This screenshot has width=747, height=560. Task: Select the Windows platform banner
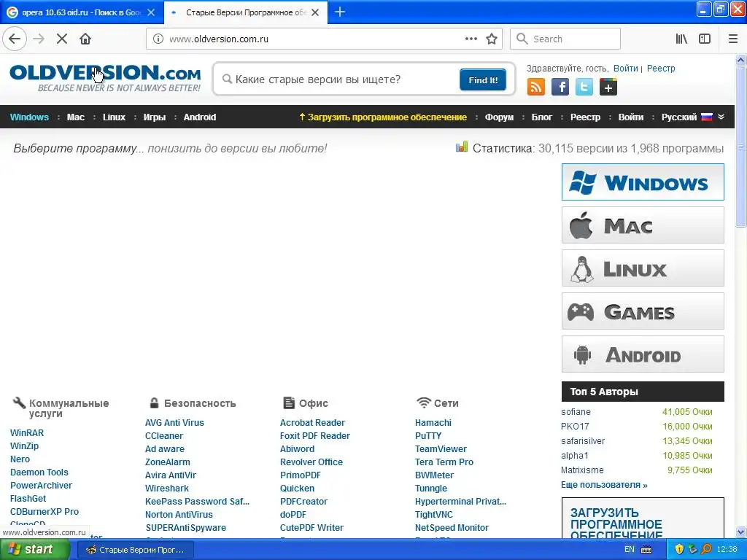click(643, 182)
